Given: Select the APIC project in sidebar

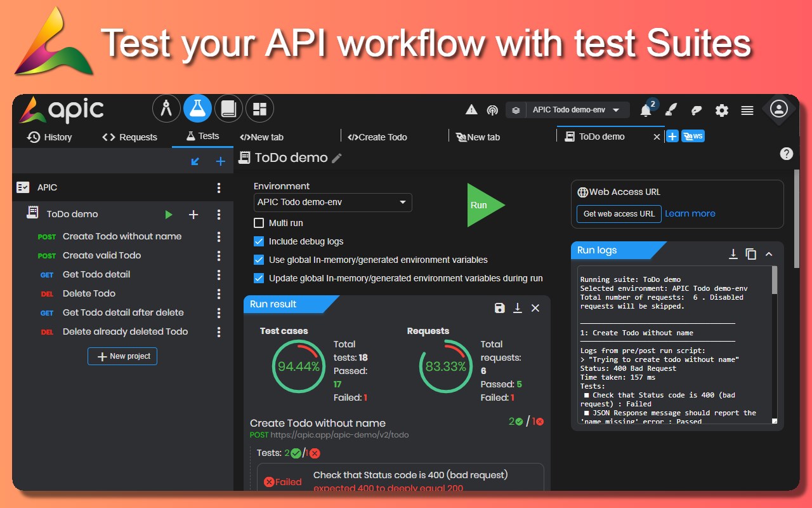Looking at the screenshot, I should (122, 187).
